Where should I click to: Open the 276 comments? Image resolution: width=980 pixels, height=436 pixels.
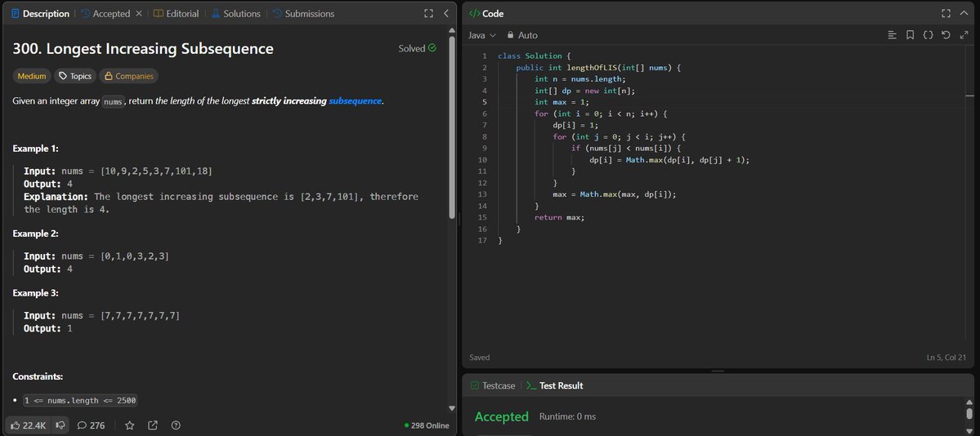click(92, 425)
